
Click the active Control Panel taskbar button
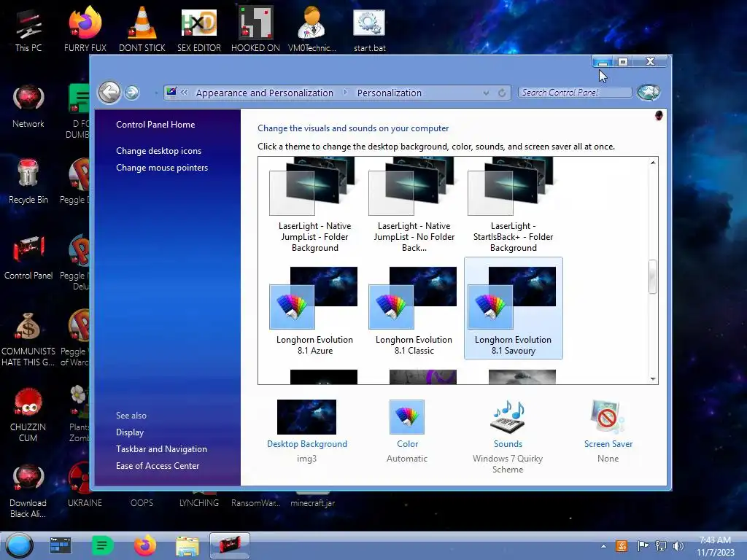click(230, 545)
